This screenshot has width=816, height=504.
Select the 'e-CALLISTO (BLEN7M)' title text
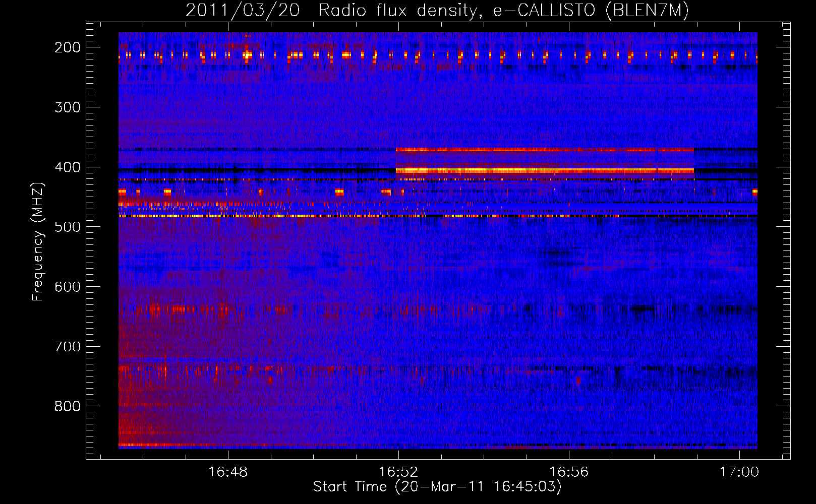pos(591,11)
